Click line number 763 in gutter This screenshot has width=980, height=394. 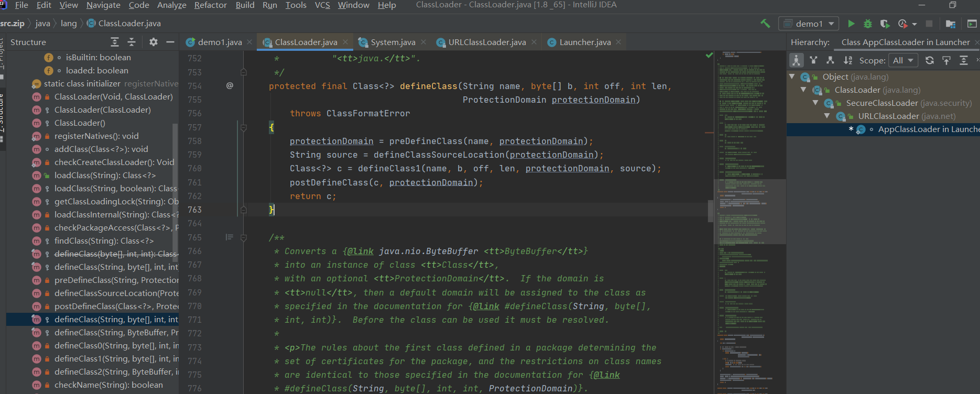[x=194, y=210]
